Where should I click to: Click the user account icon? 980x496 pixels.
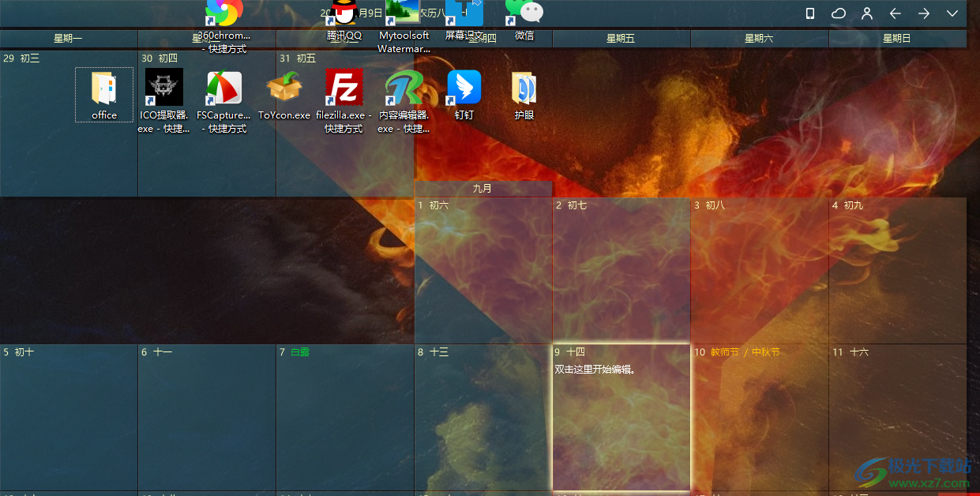click(x=867, y=13)
